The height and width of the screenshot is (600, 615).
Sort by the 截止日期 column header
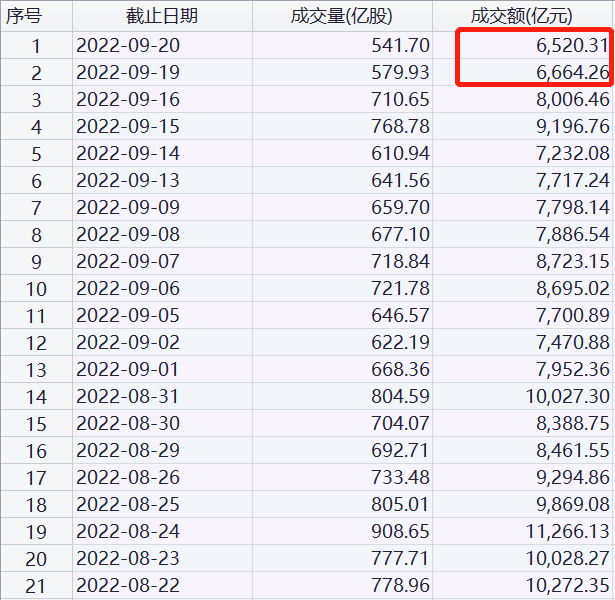pos(162,16)
